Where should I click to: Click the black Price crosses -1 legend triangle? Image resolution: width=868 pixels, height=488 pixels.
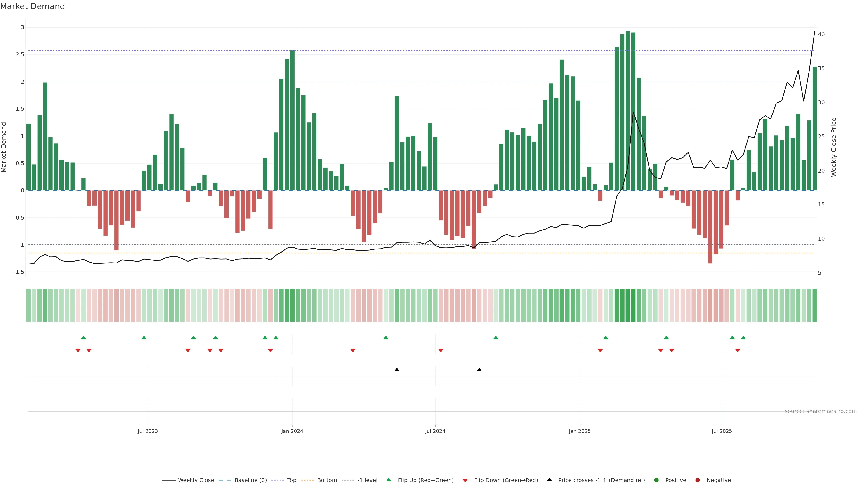pyautogui.click(x=549, y=480)
